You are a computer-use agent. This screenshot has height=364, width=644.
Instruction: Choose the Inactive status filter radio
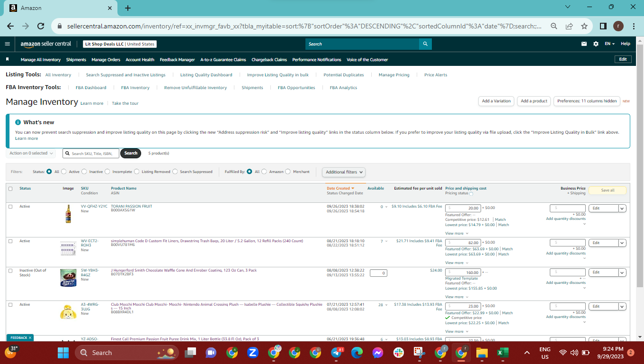click(84, 172)
